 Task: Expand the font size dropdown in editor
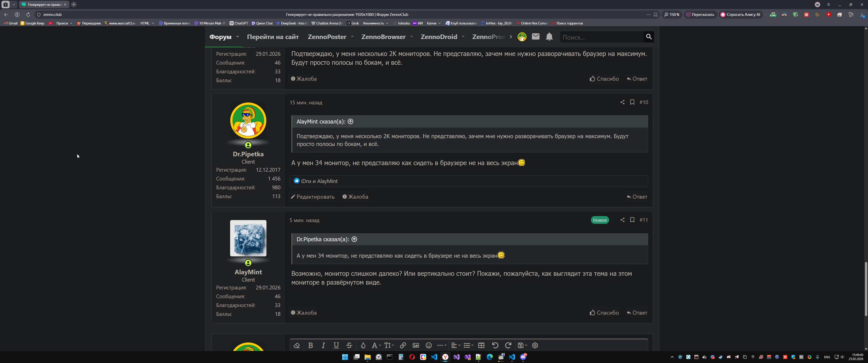click(x=389, y=345)
